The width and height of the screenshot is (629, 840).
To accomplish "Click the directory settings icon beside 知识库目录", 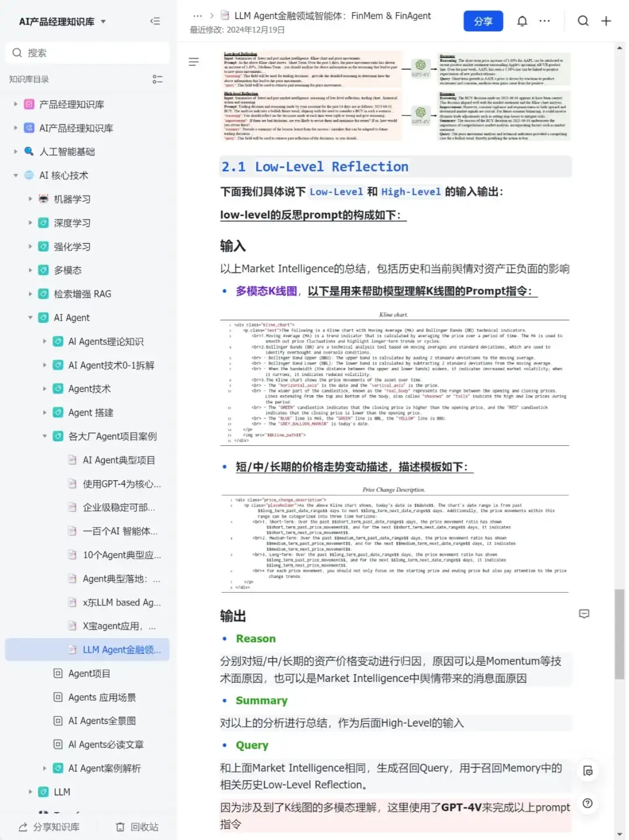I will pos(157,79).
